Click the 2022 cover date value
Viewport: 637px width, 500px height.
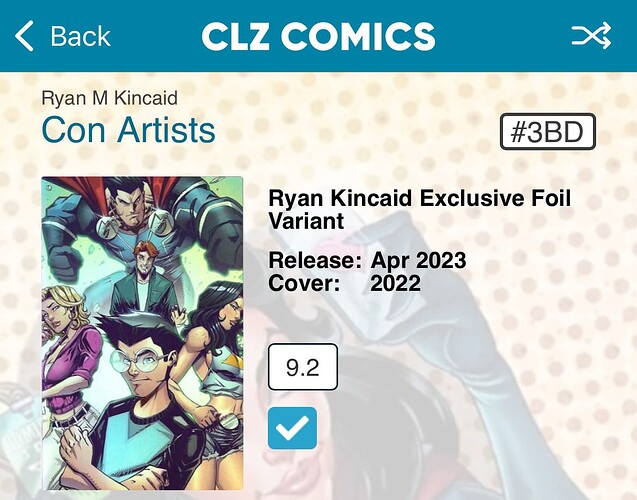[395, 283]
